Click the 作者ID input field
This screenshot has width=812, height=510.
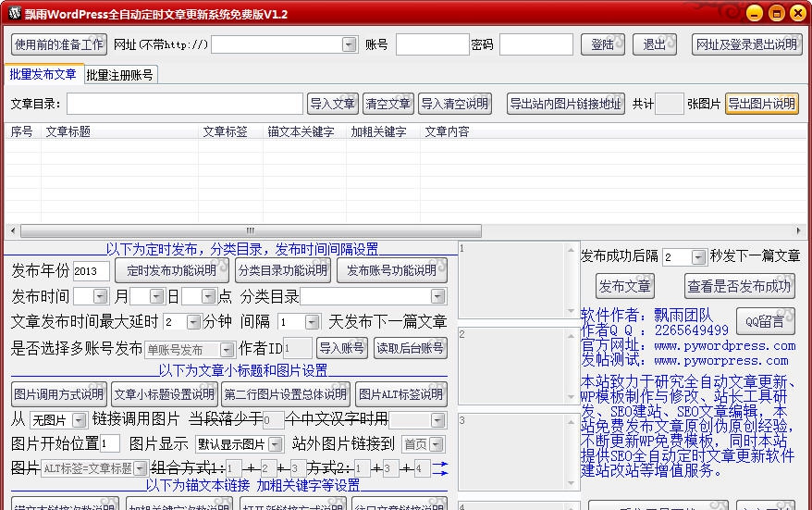point(298,348)
